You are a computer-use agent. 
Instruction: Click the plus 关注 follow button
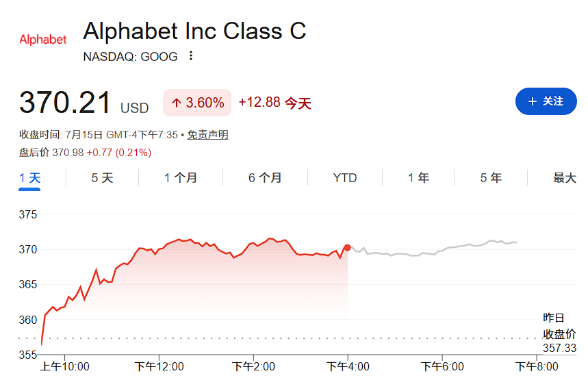546,101
